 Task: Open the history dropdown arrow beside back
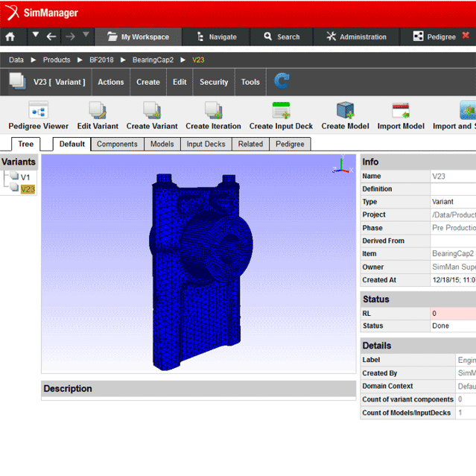click(36, 34)
